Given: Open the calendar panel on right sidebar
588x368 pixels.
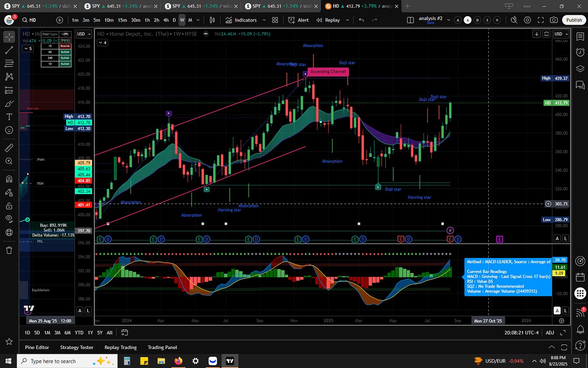Looking at the screenshot, I should click(580, 277).
